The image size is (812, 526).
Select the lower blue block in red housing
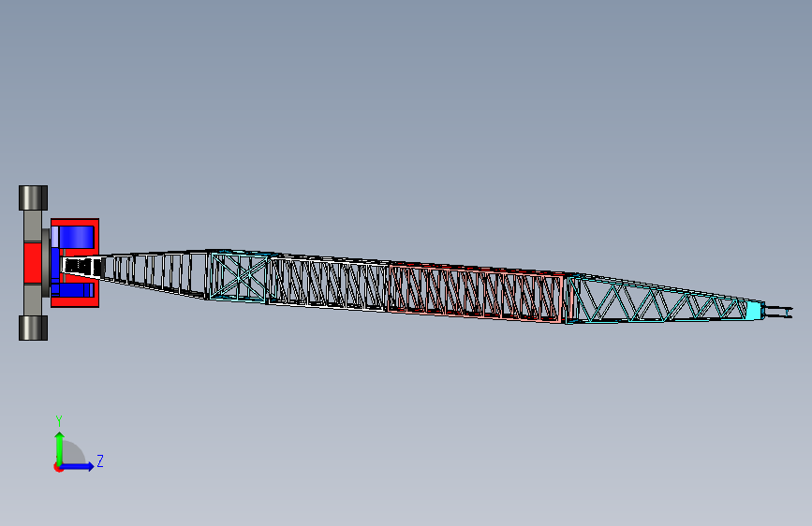[x=76, y=290]
